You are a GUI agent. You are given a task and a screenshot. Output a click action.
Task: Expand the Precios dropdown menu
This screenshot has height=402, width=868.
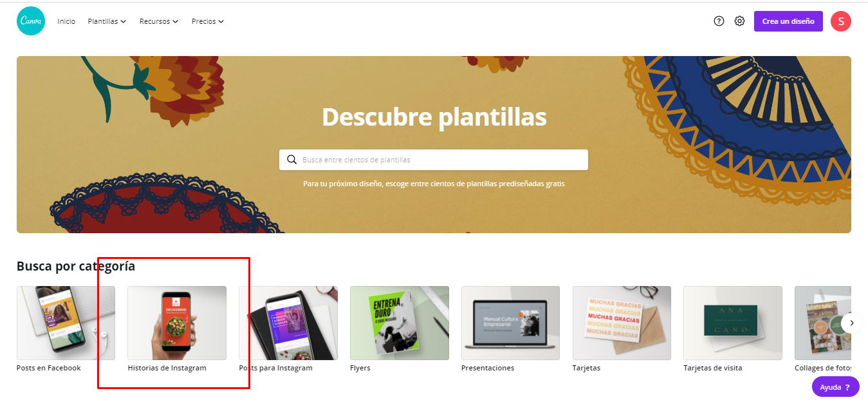(x=208, y=21)
